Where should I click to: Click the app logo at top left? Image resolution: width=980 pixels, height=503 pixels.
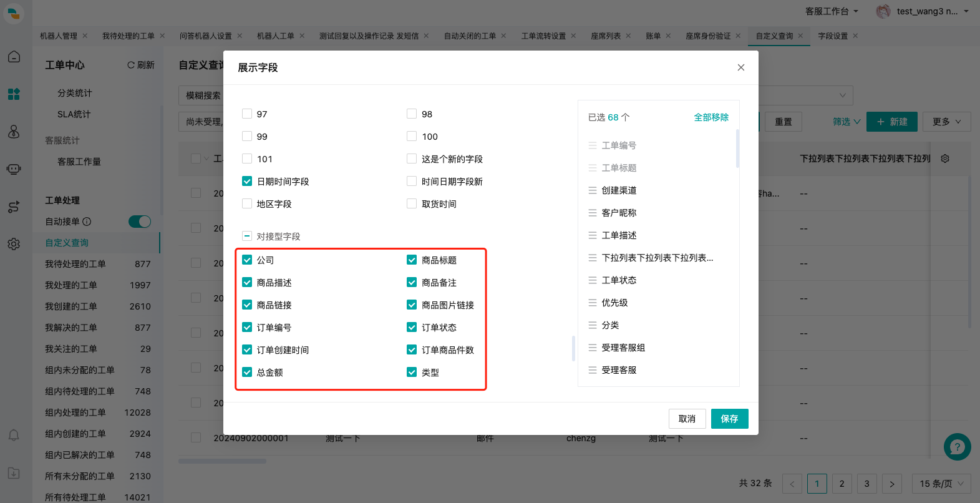(x=14, y=12)
